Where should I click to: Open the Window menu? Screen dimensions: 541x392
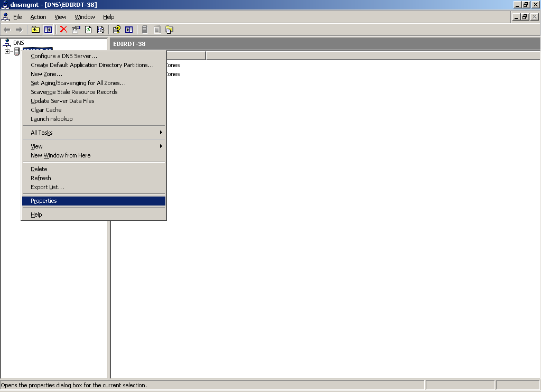click(x=85, y=17)
